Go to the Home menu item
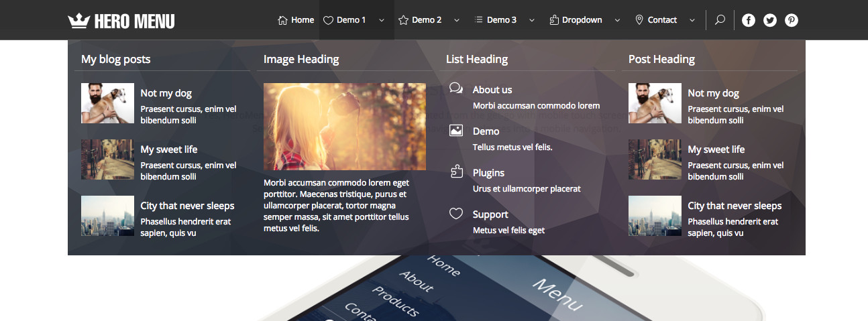 coord(303,20)
